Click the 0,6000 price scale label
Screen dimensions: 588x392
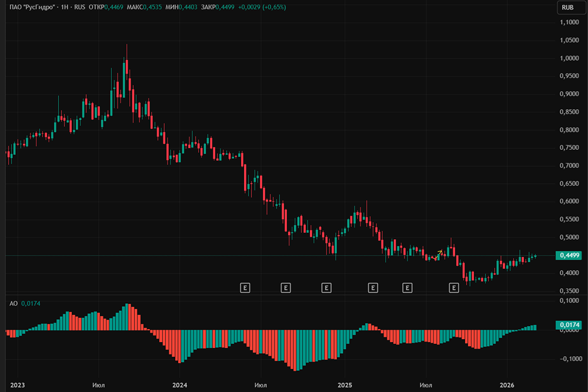tap(569, 201)
